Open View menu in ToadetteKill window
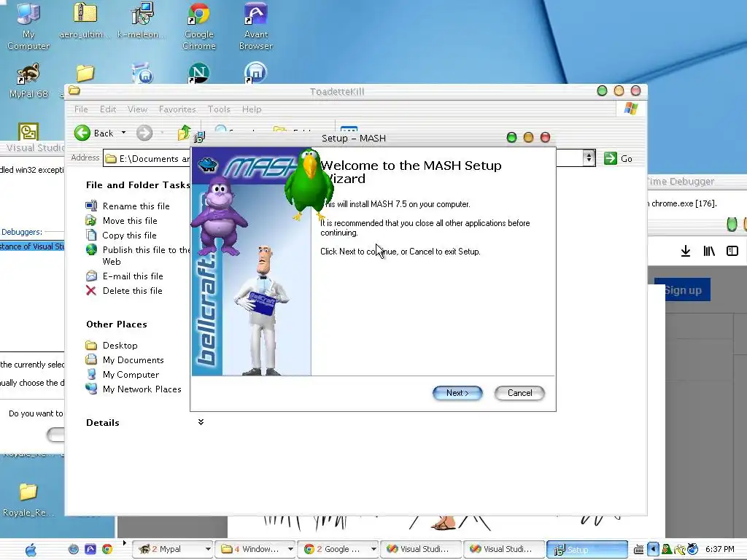This screenshot has height=560, width=747. pyautogui.click(x=137, y=109)
